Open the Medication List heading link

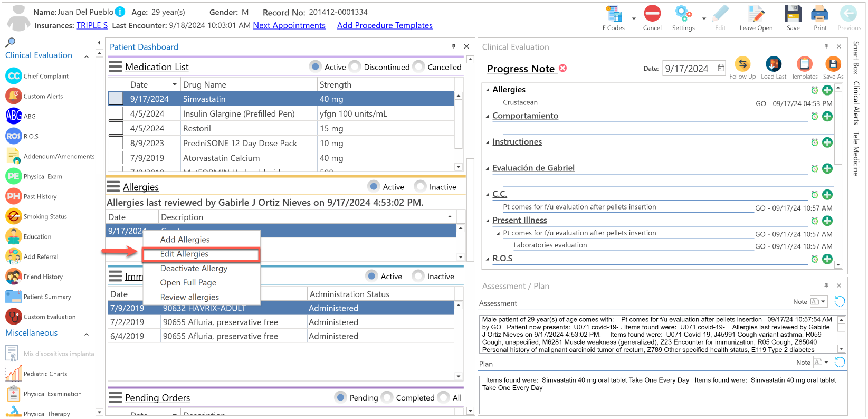(157, 67)
